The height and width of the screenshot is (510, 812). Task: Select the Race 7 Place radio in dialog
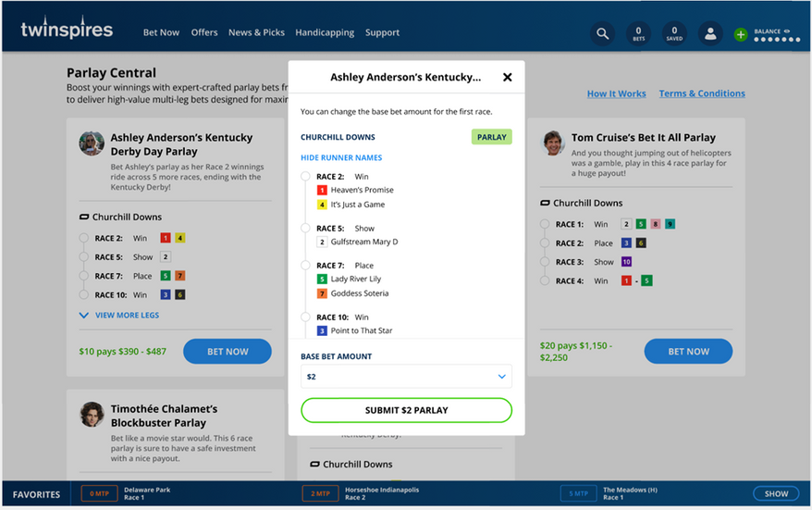306,266
